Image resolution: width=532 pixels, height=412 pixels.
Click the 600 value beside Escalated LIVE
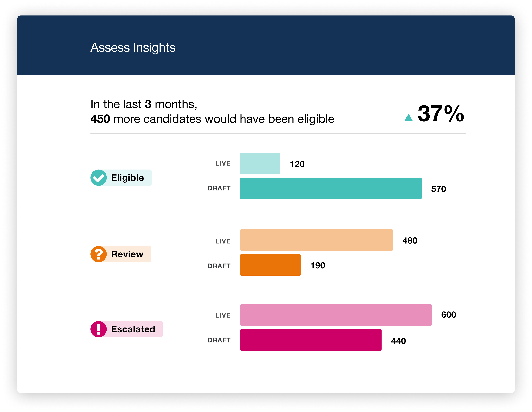[x=448, y=315]
